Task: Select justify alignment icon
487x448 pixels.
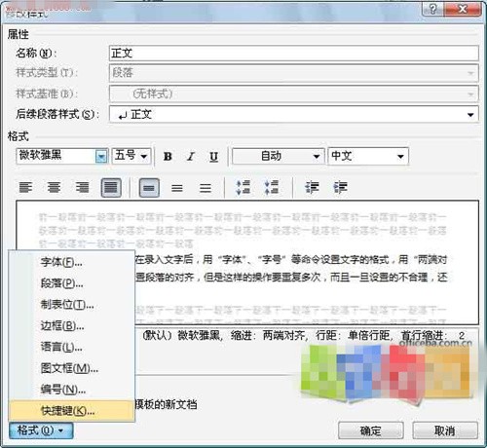Action: pos(111,188)
